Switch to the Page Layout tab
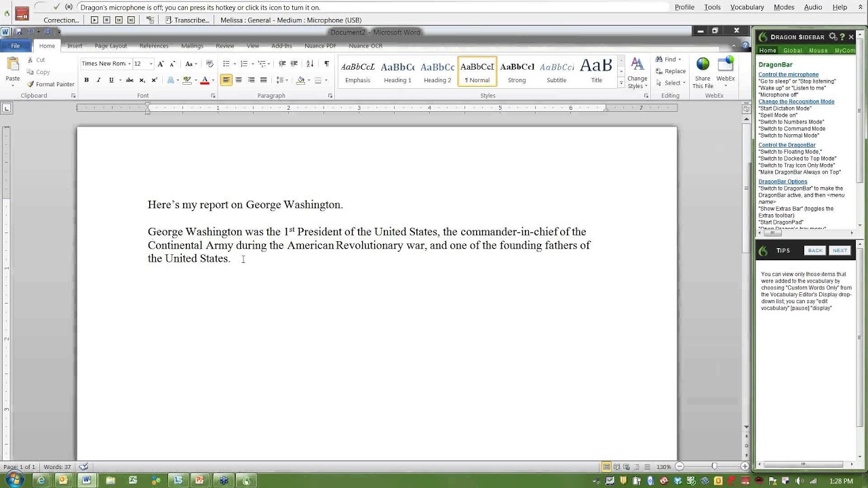Viewport: 868px width, 488px height. tap(111, 46)
